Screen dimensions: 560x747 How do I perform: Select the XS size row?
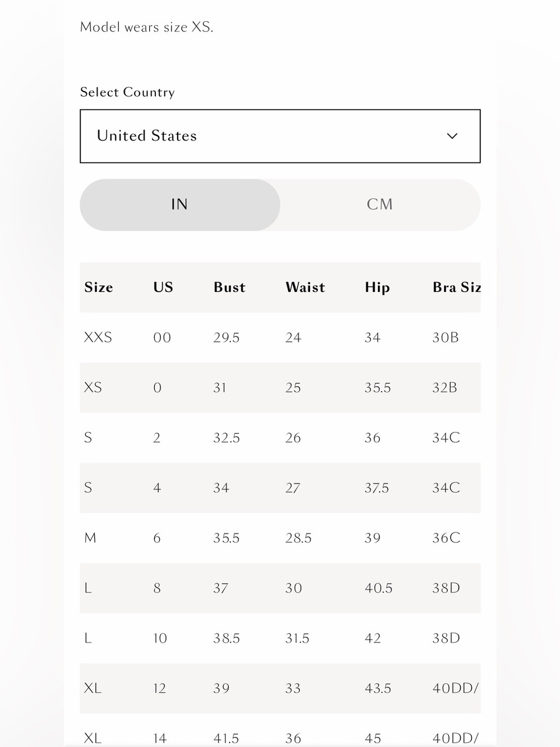click(x=280, y=388)
